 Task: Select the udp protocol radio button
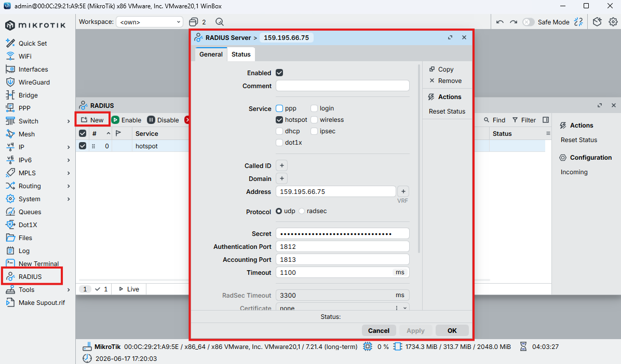pyautogui.click(x=279, y=211)
